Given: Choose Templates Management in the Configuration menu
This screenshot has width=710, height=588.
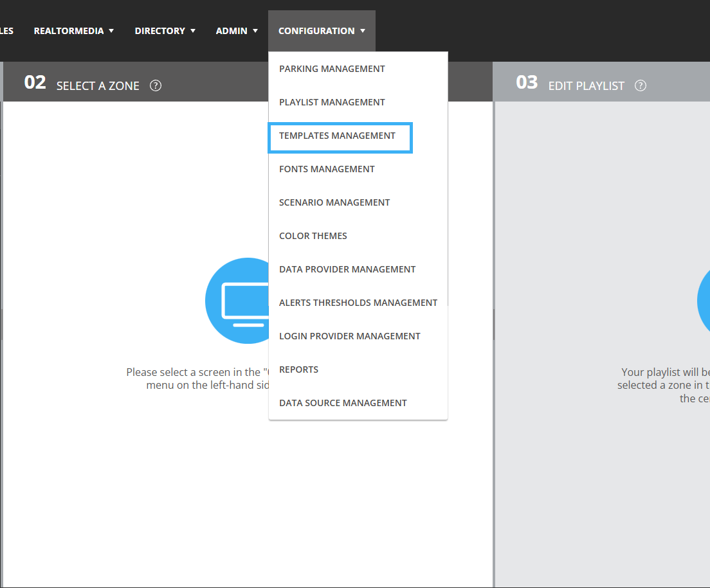Looking at the screenshot, I should [338, 136].
